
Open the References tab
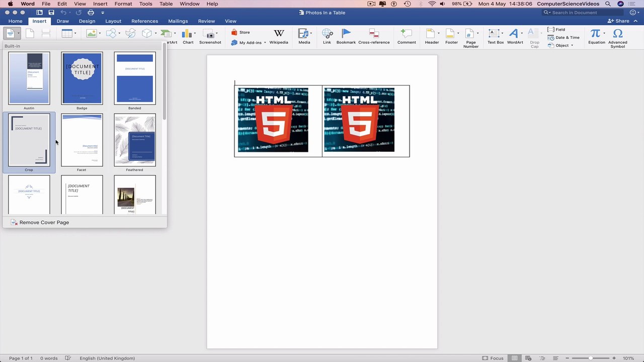tap(145, 21)
